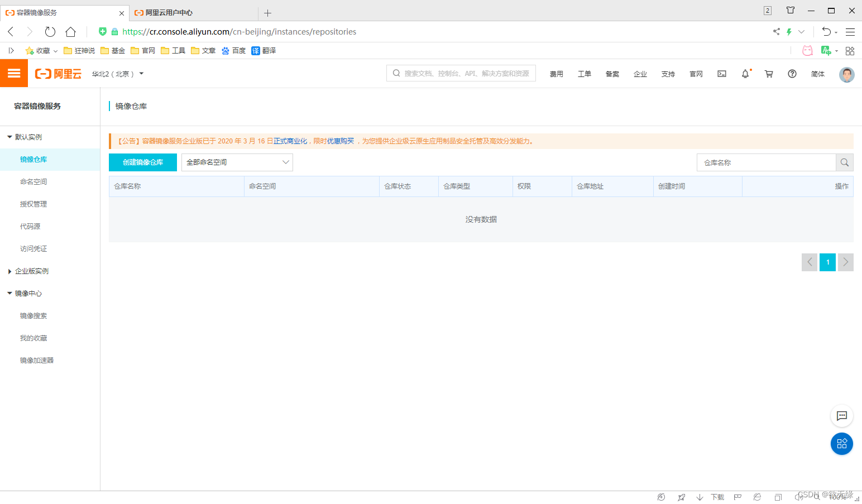Open the undo icon dropdown arrow

pos(836,32)
